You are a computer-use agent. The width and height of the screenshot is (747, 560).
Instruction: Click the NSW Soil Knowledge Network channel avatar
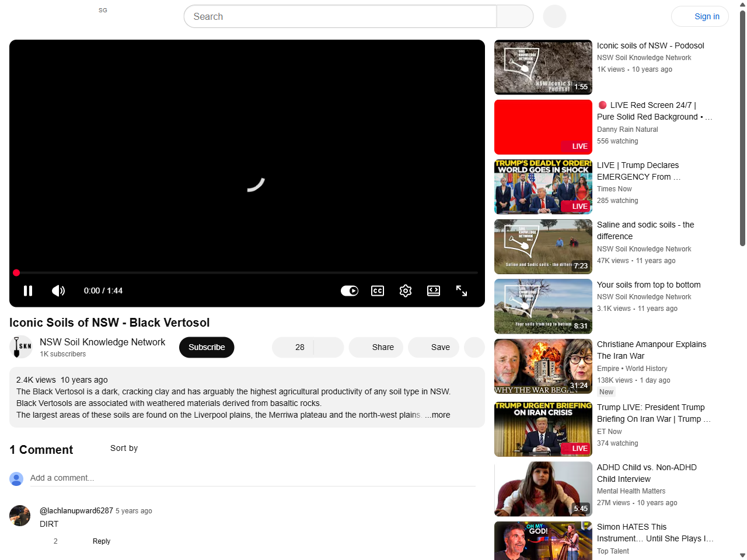(22, 347)
